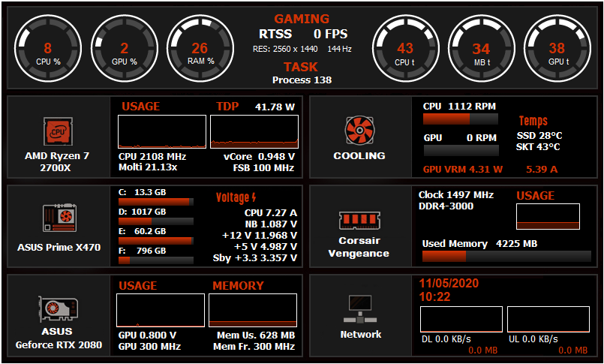The height and width of the screenshot is (364, 604).
Task: Click the network computer icon
Action: tap(360, 309)
